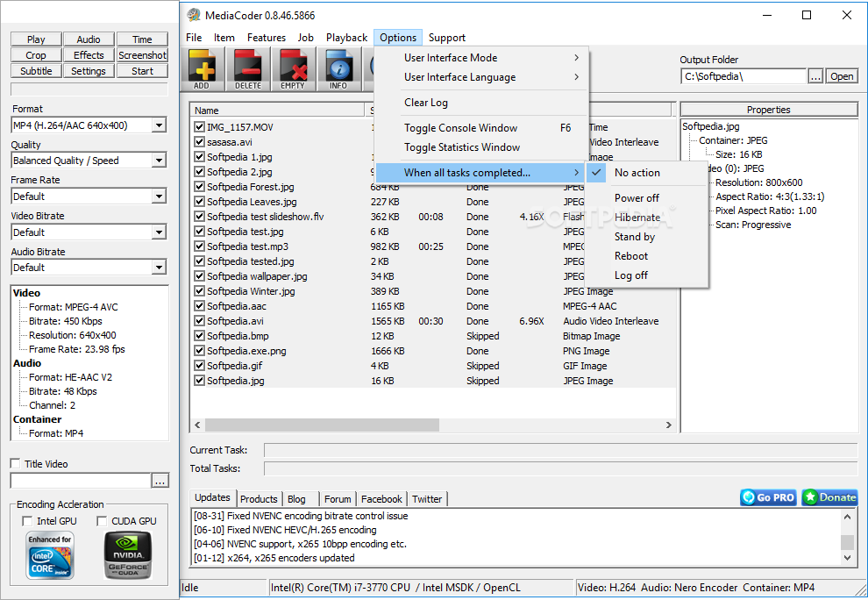Open the Quality dropdown
Image resolution: width=868 pixels, height=600 pixels.
159,161
